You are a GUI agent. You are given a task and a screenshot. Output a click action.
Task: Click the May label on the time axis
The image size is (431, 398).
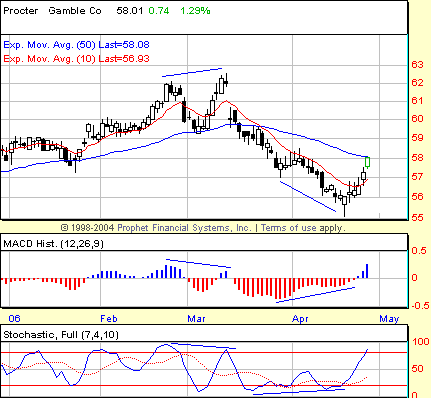[x=389, y=319]
